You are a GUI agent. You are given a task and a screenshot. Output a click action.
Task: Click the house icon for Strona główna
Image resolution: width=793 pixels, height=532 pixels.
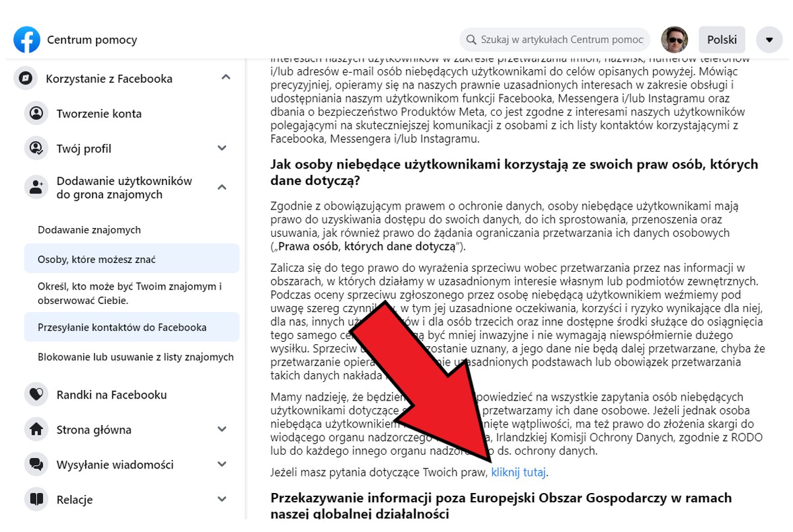coord(36,430)
